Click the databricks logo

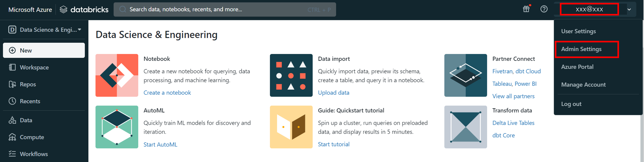point(84,9)
